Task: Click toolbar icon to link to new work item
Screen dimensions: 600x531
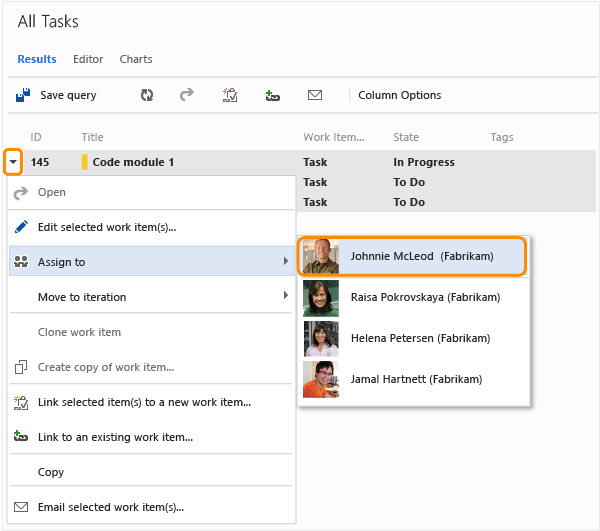Action: tap(230, 95)
